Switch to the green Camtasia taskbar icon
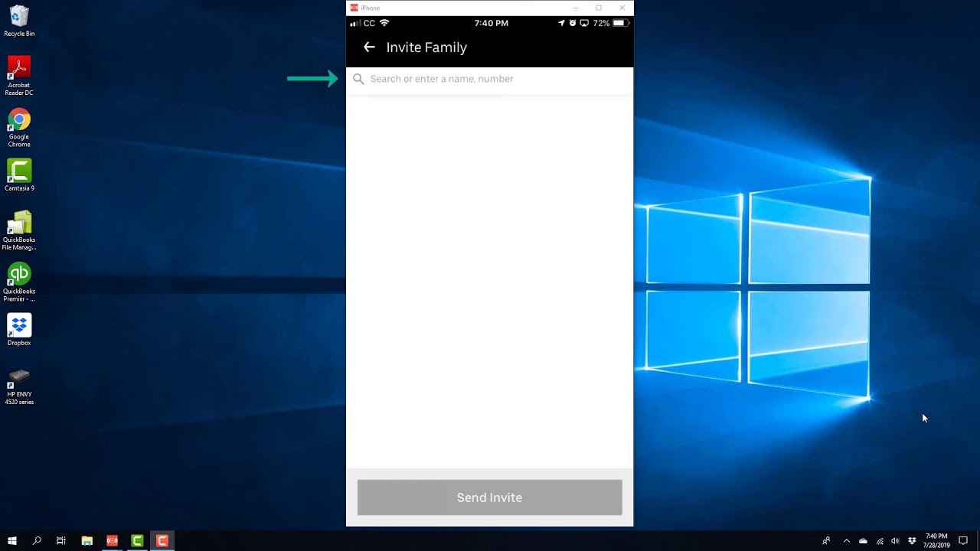 137,541
